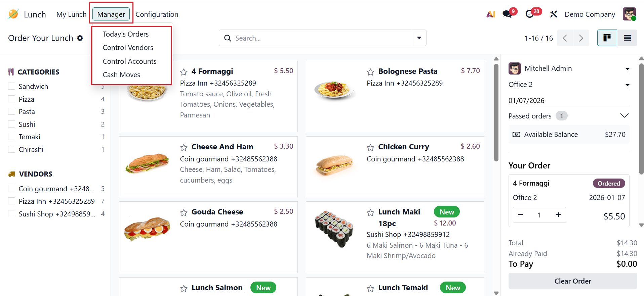Open the search options dropdown arrow
The height and width of the screenshot is (296, 644).
[x=419, y=38]
